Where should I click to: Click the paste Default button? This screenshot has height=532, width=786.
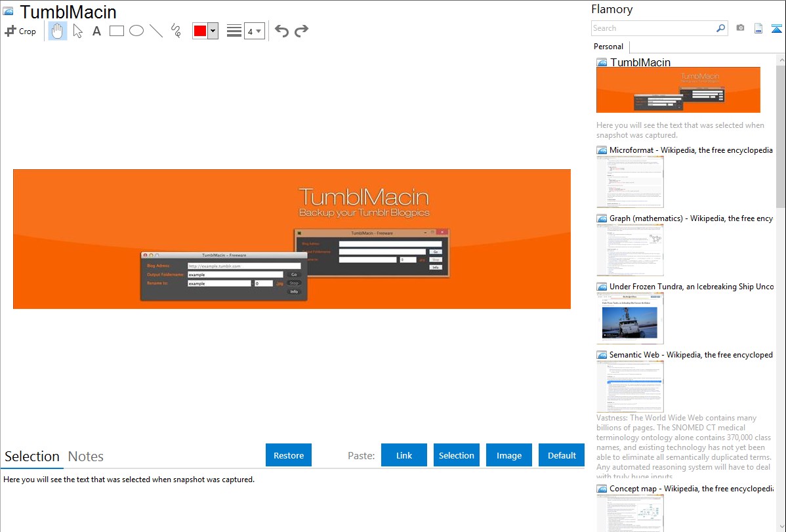point(562,455)
